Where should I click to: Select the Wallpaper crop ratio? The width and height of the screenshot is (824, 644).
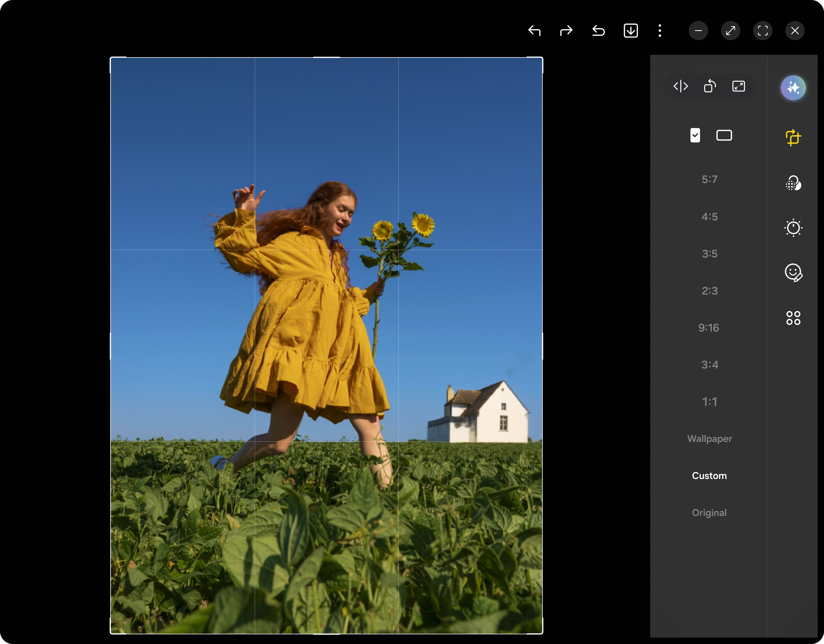(x=709, y=439)
